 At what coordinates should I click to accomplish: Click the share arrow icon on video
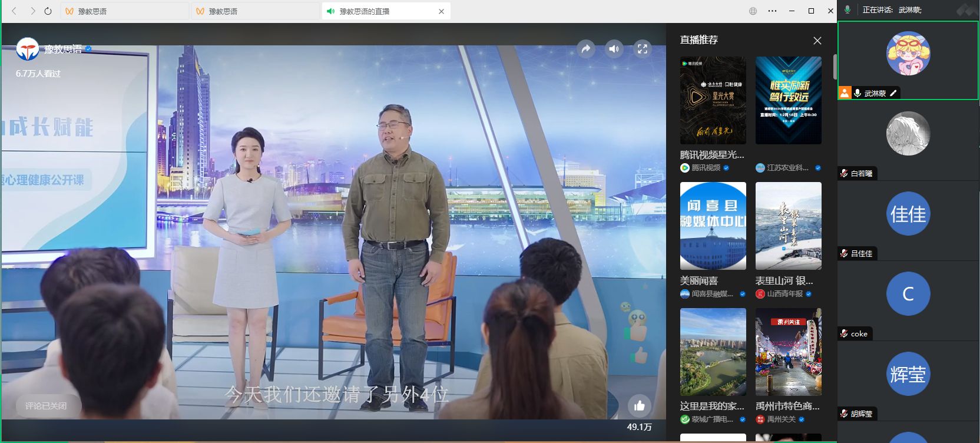(x=585, y=49)
